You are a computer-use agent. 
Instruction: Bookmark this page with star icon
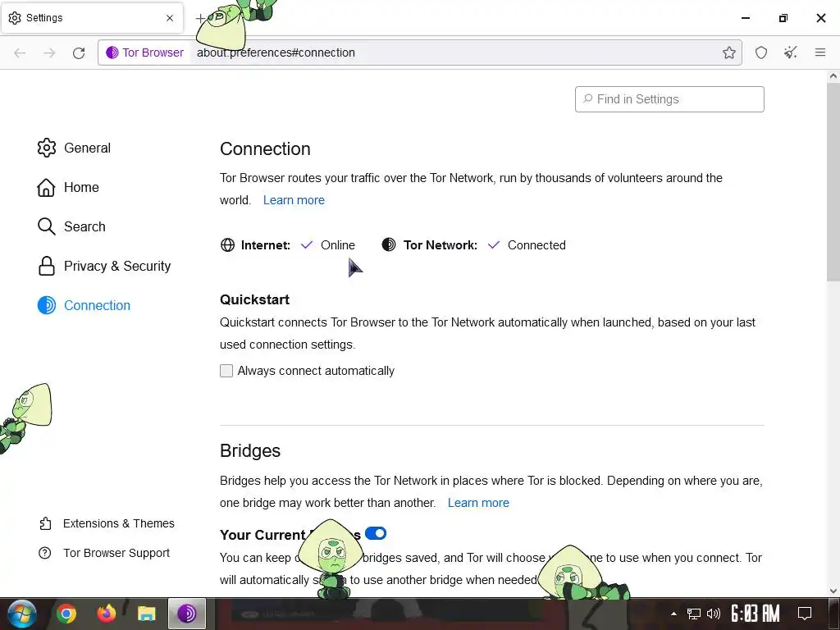(x=729, y=52)
